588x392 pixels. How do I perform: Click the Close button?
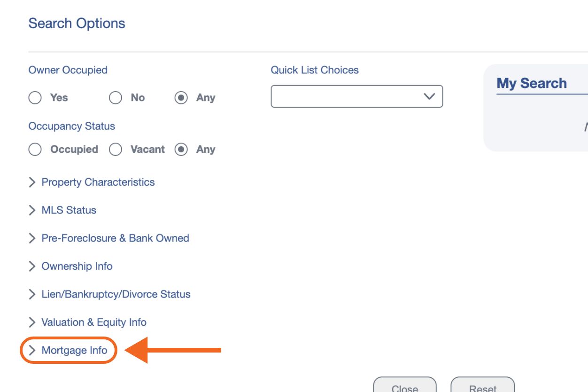tap(405, 387)
